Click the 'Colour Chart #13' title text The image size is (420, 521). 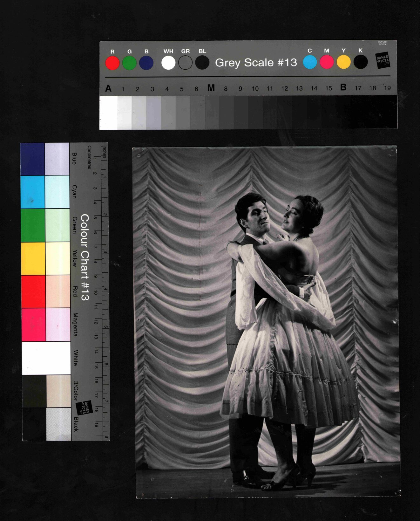(85, 257)
